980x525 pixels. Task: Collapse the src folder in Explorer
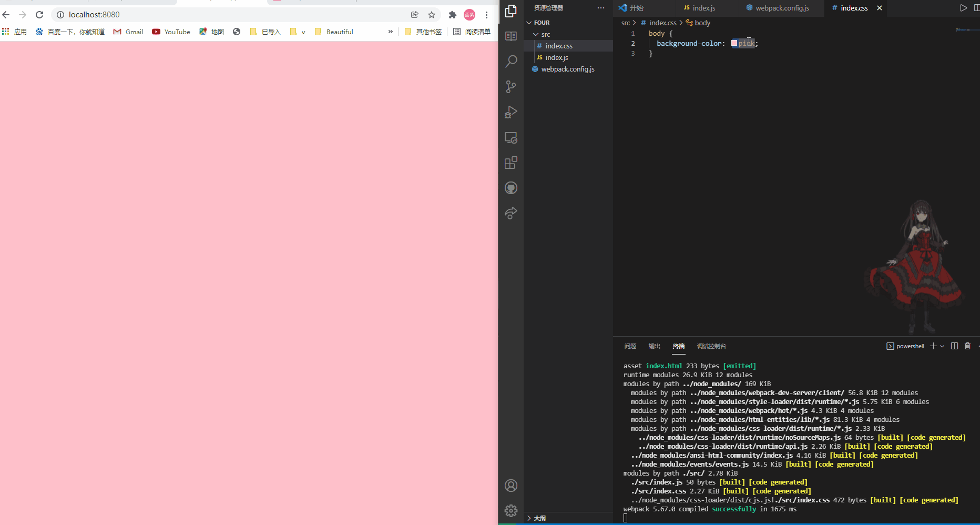pyautogui.click(x=537, y=34)
